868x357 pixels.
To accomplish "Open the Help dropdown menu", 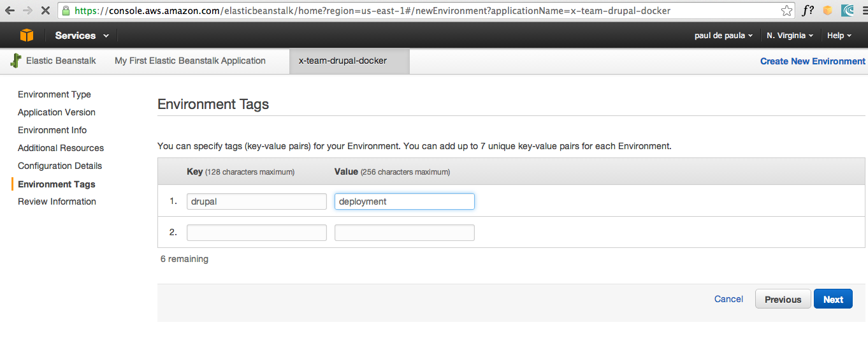I will pyautogui.click(x=839, y=36).
